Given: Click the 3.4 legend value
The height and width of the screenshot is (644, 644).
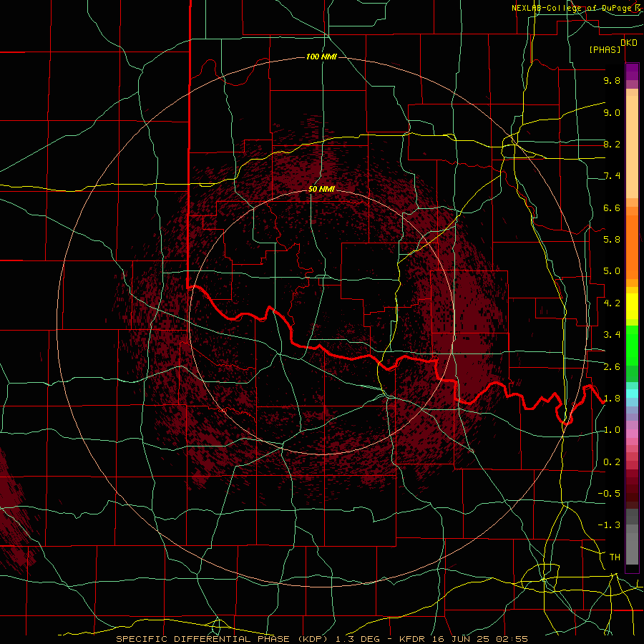Looking at the screenshot, I should [612, 335].
